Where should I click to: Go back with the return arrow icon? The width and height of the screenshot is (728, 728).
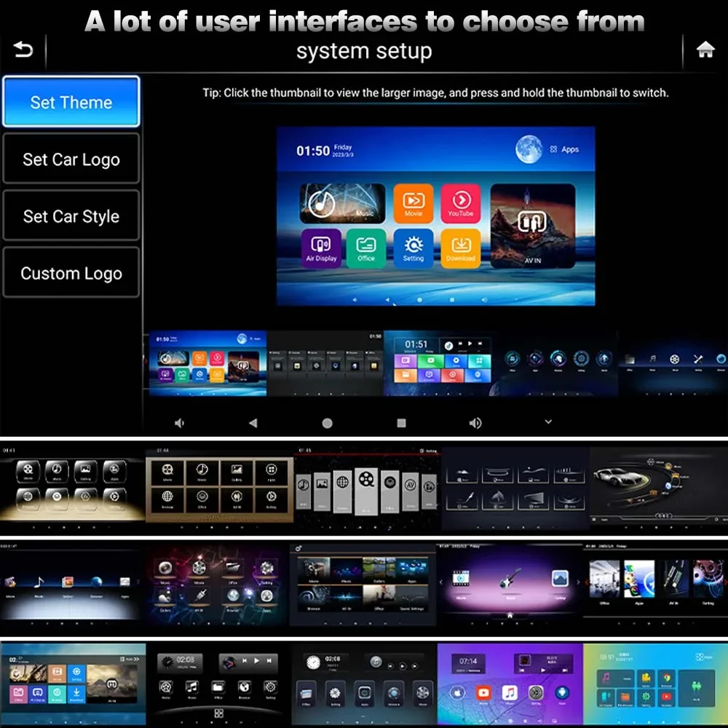(23, 50)
